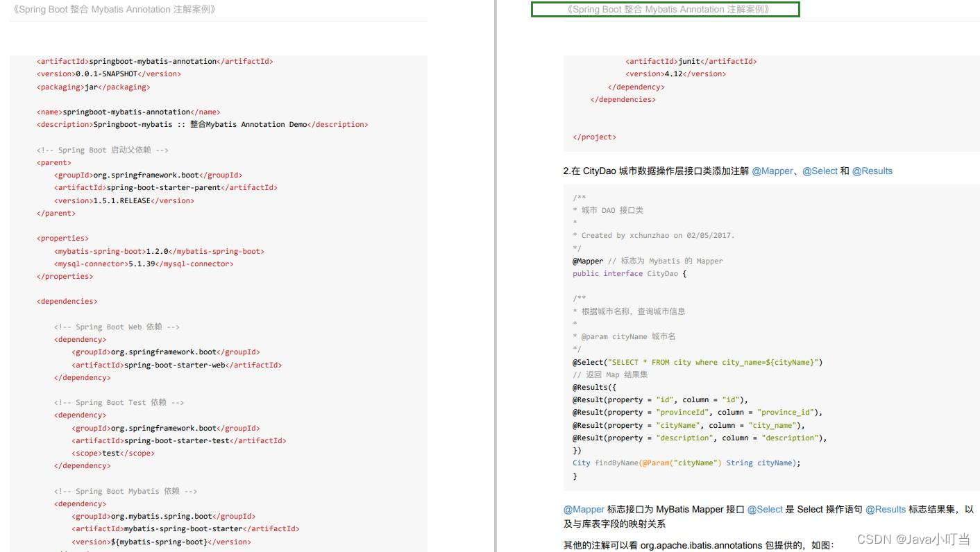Viewport: 980px width, 552px height.
Task: Select the comment 'Spring Boot Test 依赖'
Action: (x=119, y=402)
